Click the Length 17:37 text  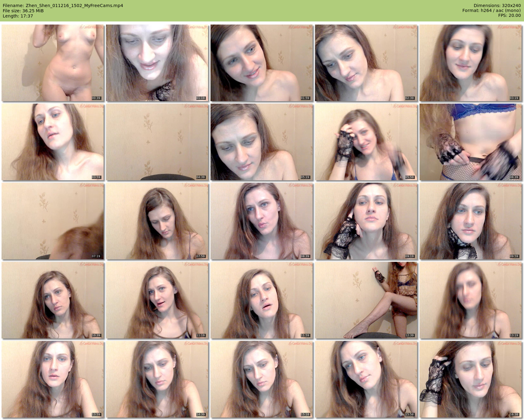coord(18,16)
